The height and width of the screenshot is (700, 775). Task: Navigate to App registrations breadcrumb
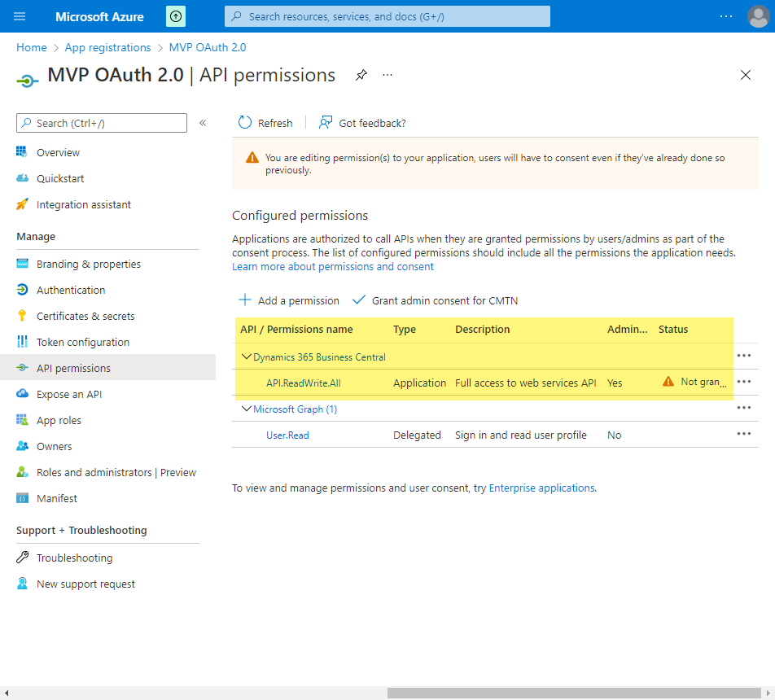[107, 47]
